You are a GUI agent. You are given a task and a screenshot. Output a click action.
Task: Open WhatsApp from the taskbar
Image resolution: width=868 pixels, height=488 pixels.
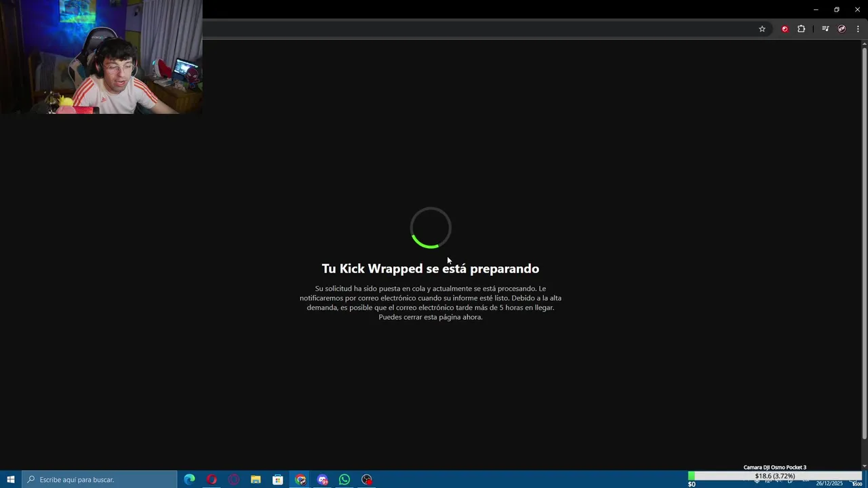coord(344,479)
